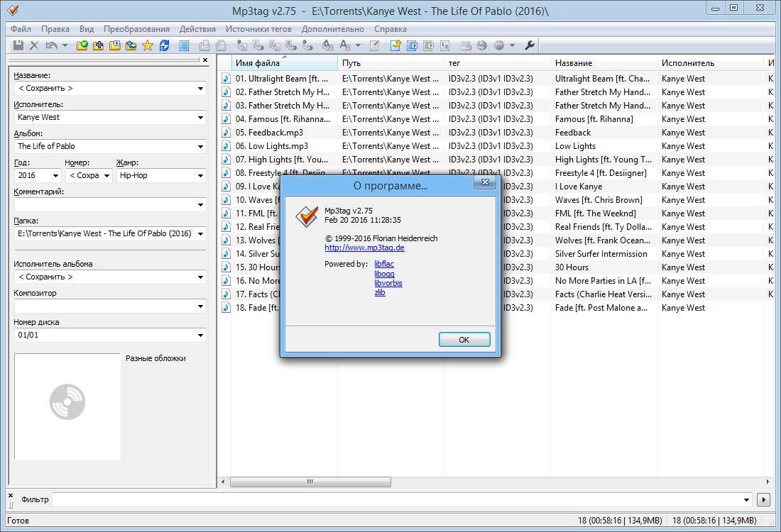The width and height of the screenshot is (781, 532).
Task: Close the О программе dialog with X
Action: (x=485, y=182)
